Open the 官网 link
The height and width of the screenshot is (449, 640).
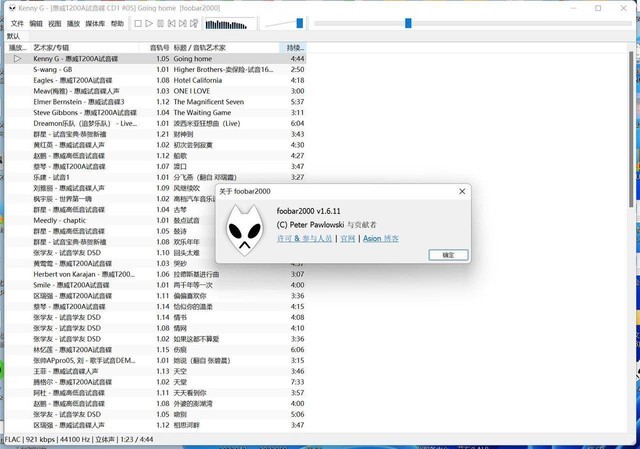[x=347, y=238]
